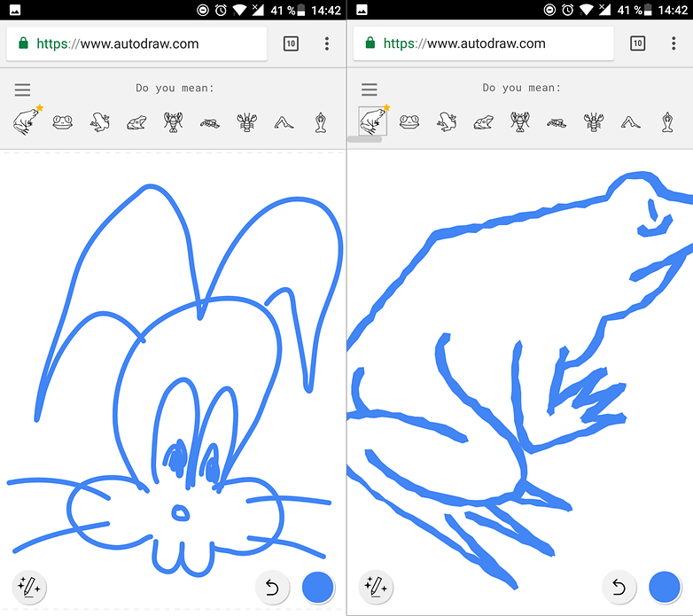This screenshot has height=616, width=693.
Task: Click suggestion strip scrollbar in right screen
Action: pos(364,140)
